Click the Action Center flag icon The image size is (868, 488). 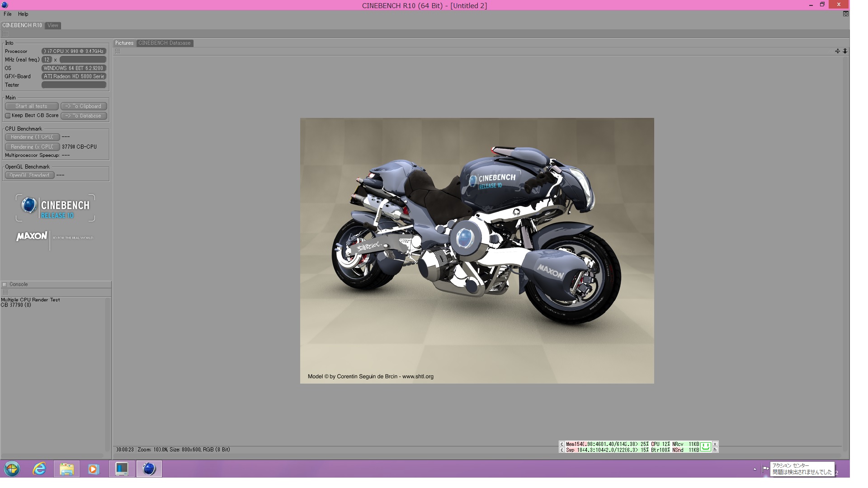click(765, 469)
